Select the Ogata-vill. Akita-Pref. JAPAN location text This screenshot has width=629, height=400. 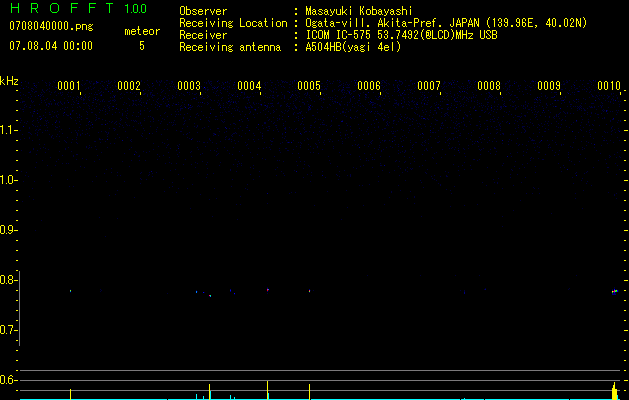click(446, 23)
